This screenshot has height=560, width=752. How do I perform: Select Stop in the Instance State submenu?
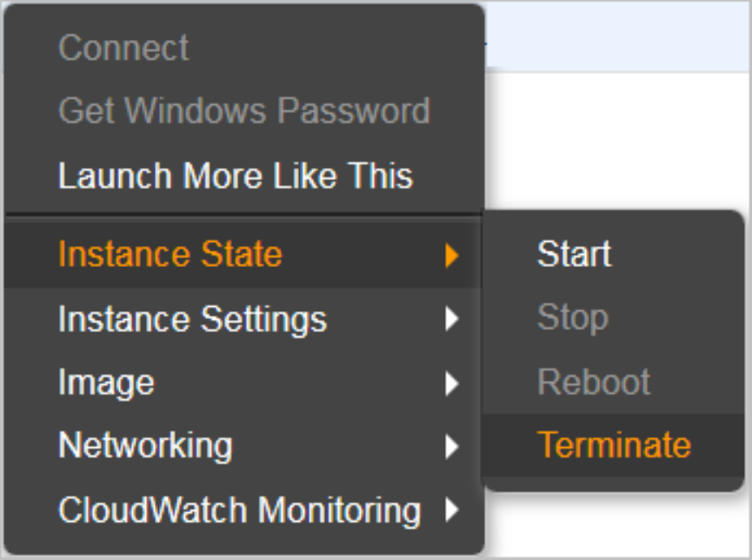(x=572, y=317)
